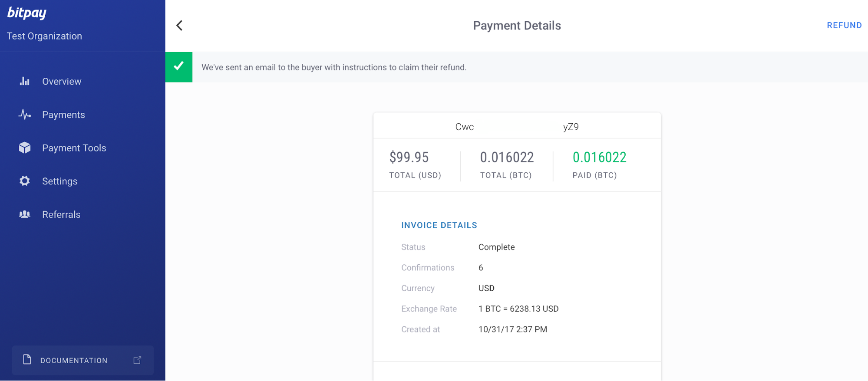Click the green success checkmark icon
This screenshot has width=868, height=381.
pyautogui.click(x=179, y=67)
